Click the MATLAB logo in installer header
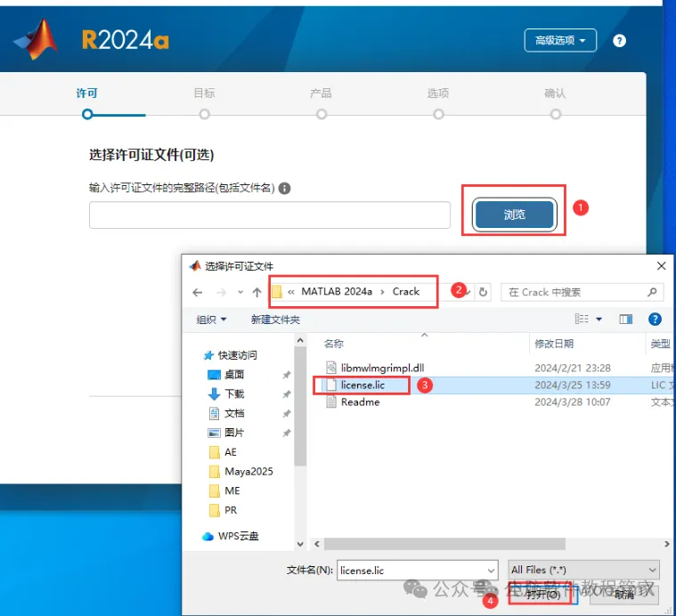The width and height of the screenshot is (676, 616). [x=37, y=40]
